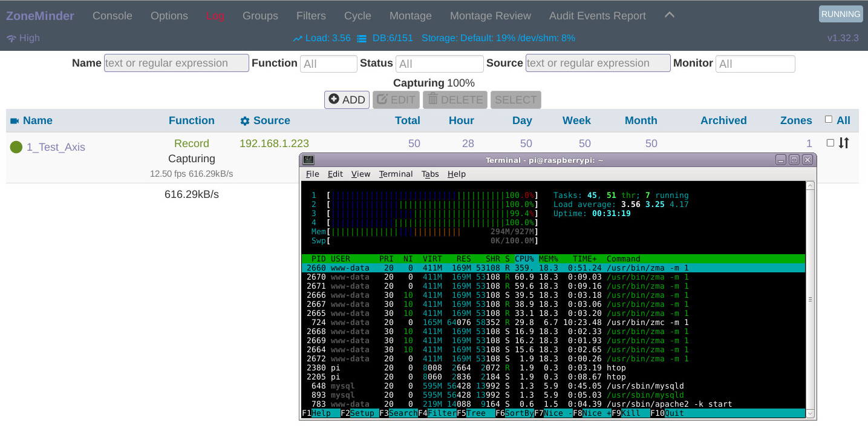Click the Terminal scrollbar down arrow
The image size is (868, 440).
810,413
